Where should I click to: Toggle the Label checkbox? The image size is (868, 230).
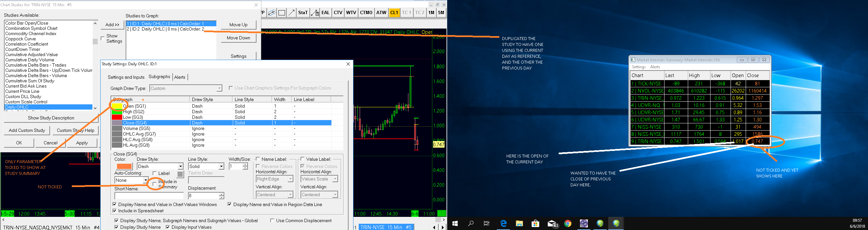(x=155, y=174)
